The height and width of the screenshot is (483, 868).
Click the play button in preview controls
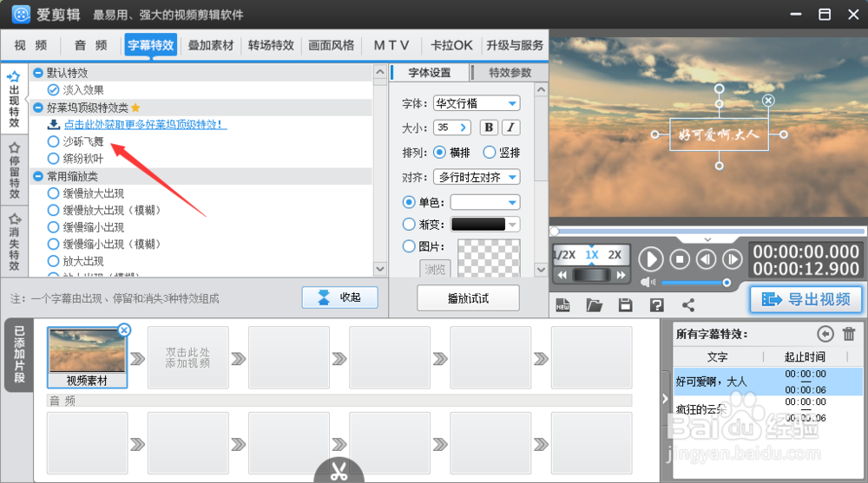(651, 259)
